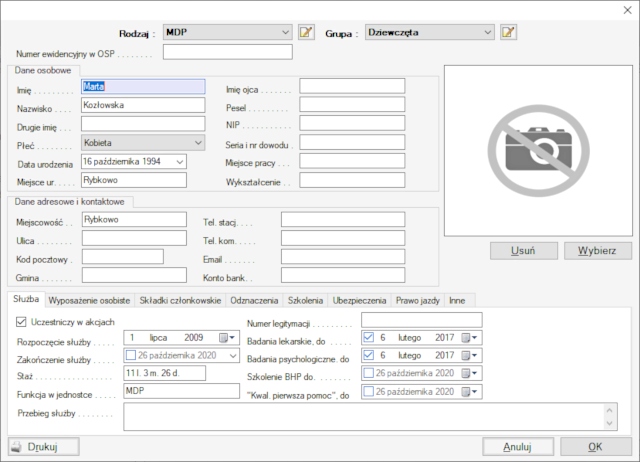640x462 pixels.
Task: Click the printer Drukuj button
Action: coord(45,446)
